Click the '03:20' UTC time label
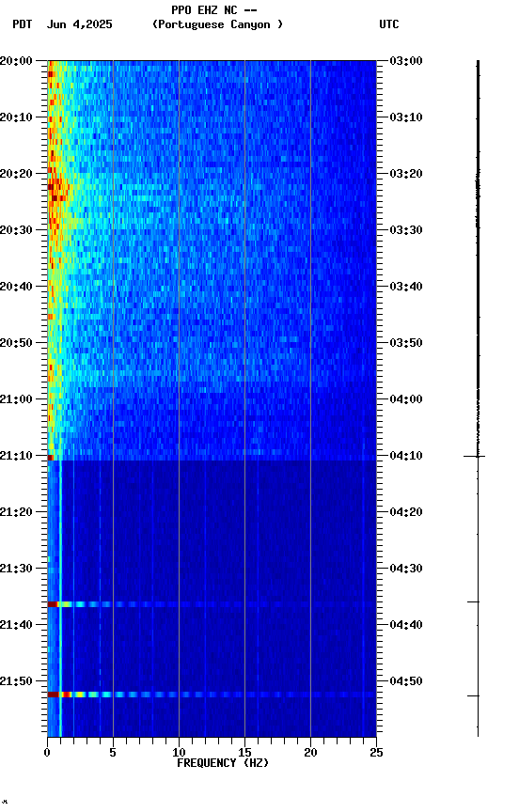The image size is (519, 812). pyautogui.click(x=406, y=174)
